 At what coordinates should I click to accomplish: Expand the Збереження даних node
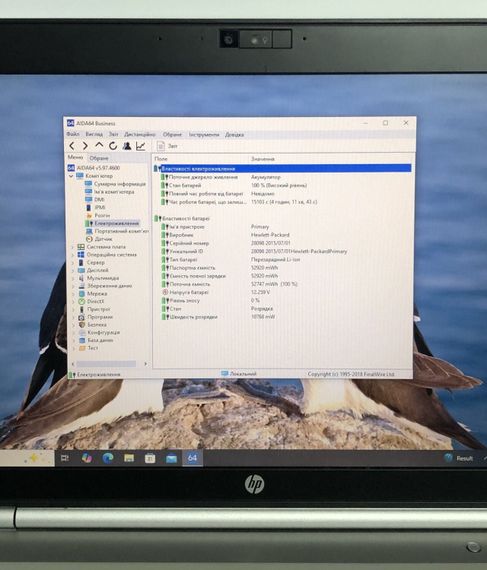(73, 286)
